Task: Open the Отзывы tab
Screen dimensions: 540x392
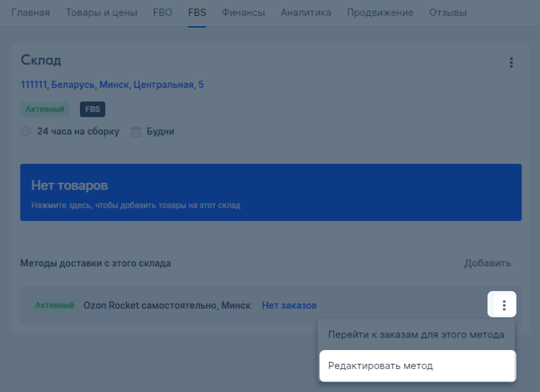Action: (447, 12)
